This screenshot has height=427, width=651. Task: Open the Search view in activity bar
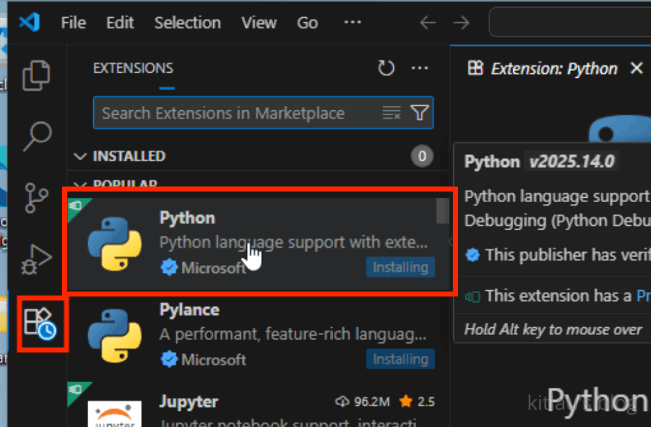click(x=37, y=135)
